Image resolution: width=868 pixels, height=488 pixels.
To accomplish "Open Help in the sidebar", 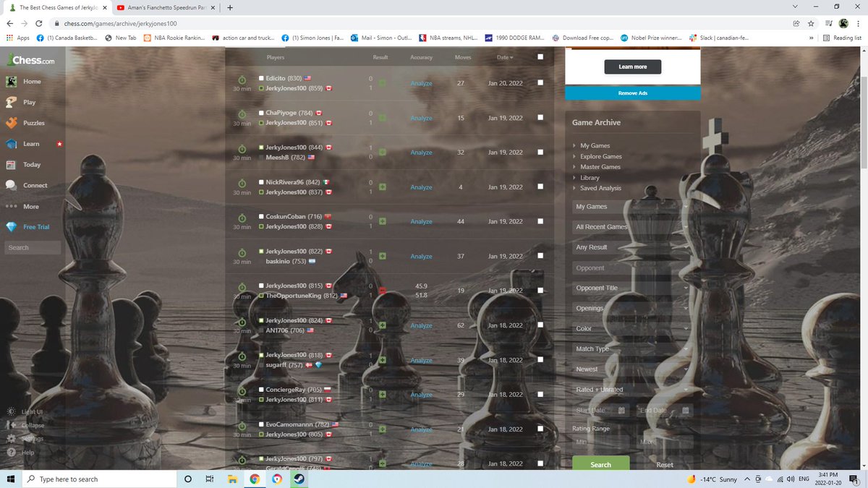I will pyautogui.click(x=22, y=453).
